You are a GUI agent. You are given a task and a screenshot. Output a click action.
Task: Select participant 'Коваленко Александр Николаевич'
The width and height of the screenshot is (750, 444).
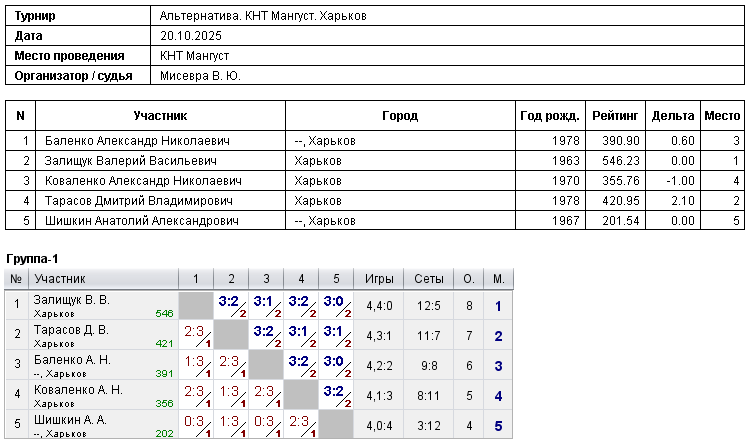click(x=143, y=181)
